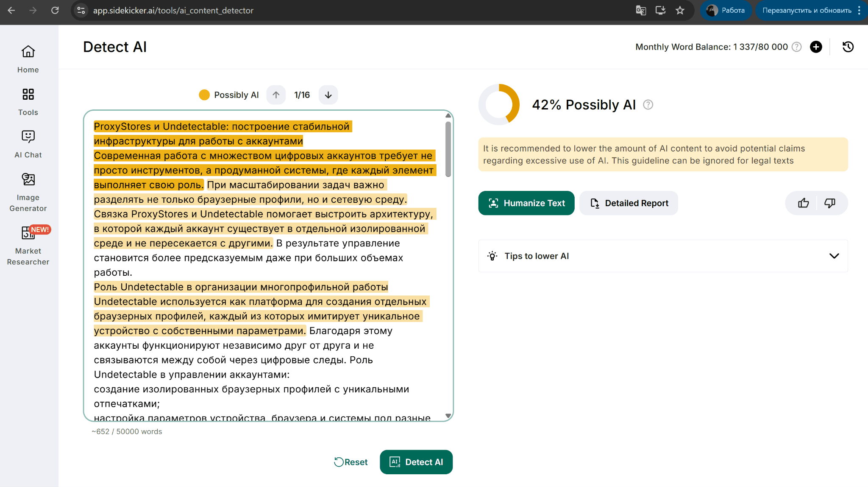Open Market Researcher tool

(28, 233)
